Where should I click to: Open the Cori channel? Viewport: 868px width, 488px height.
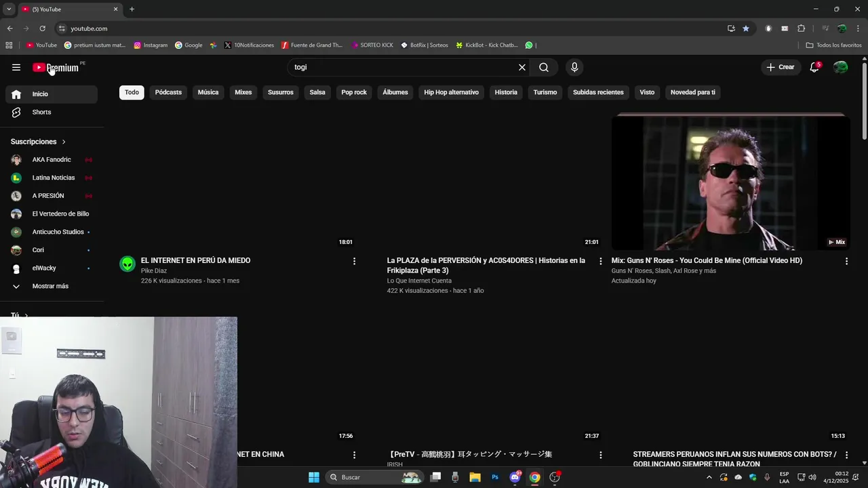pyautogui.click(x=52, y=250)
